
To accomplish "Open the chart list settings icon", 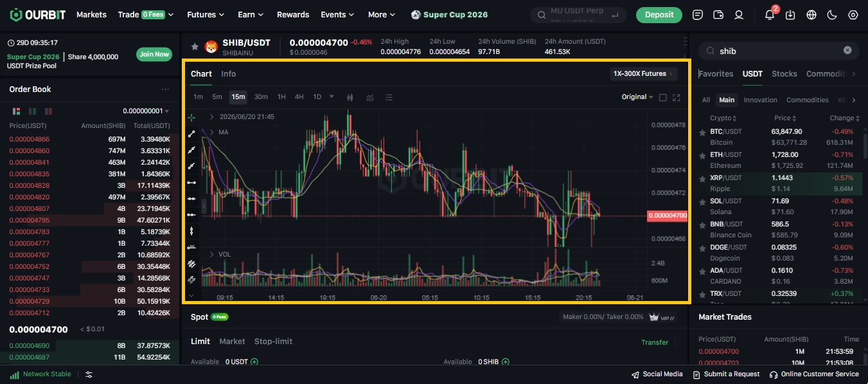I will pos(389,97).
